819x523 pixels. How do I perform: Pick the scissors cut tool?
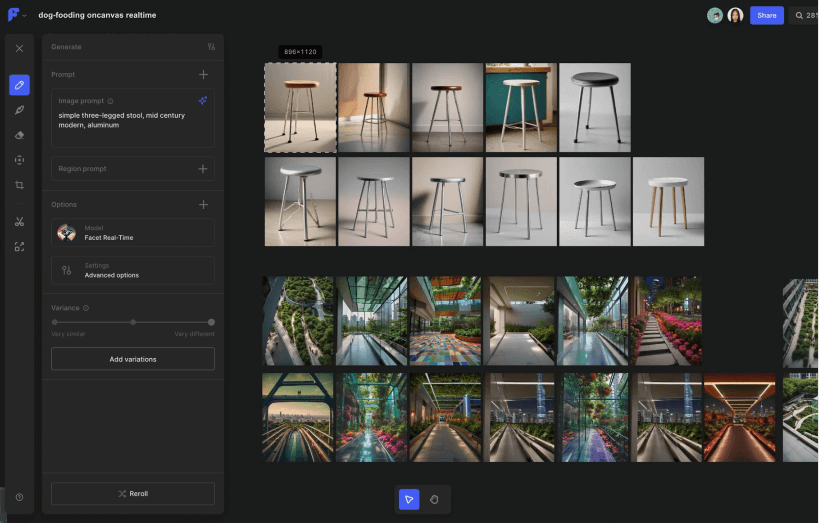[x=19, y=222]
